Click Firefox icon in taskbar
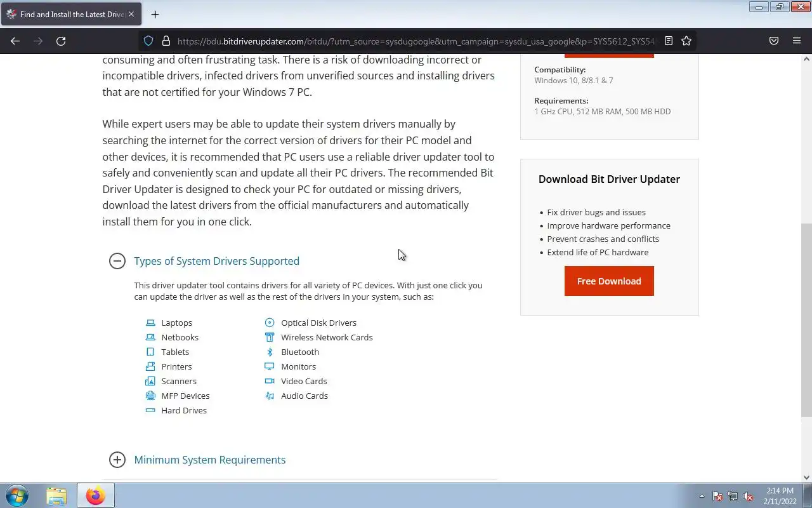The height and width of the screenshot is (508, 812). tap(96, 495)
